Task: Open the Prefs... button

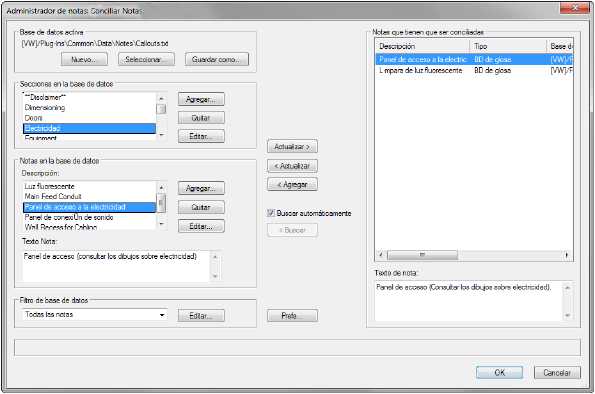Action: coord(292,316)
